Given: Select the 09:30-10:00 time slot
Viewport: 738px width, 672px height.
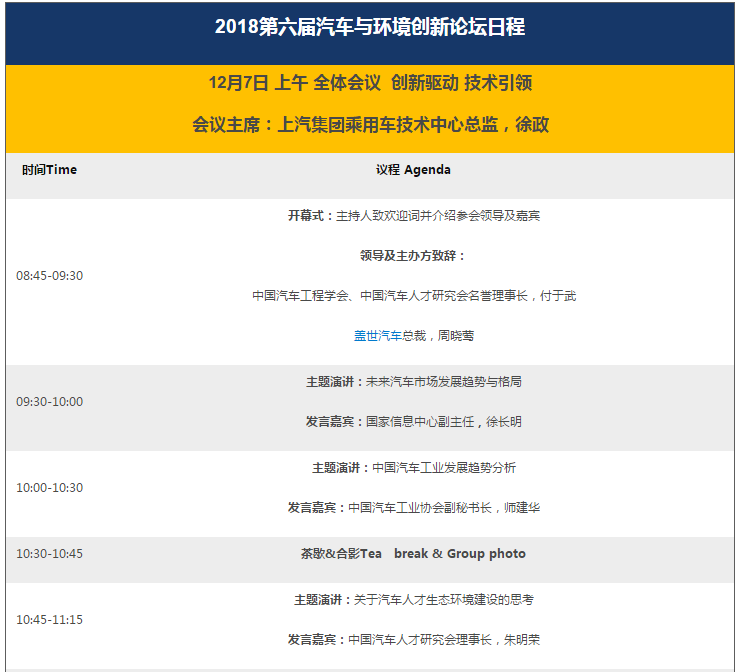Looking at the screenshot, I should click(49, 402).
